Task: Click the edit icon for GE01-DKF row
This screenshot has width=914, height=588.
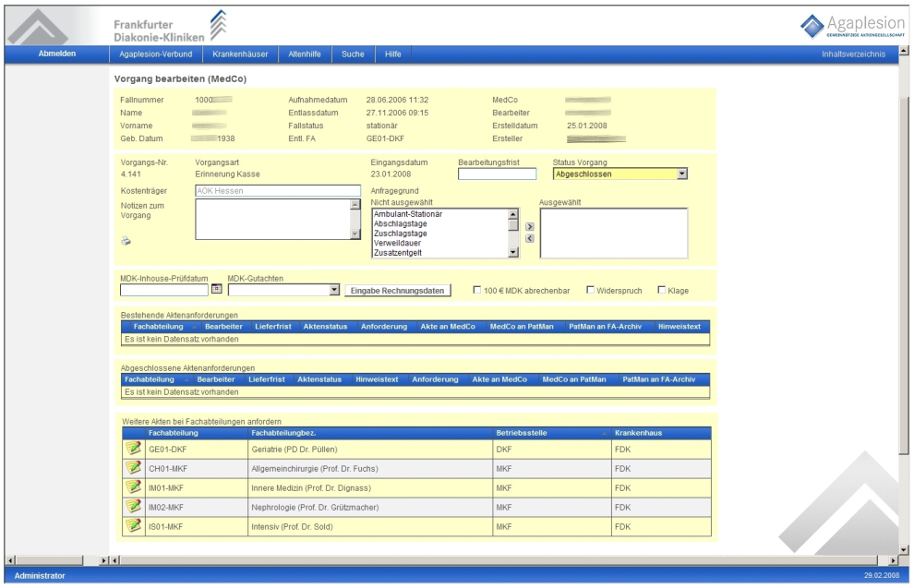Action: click(134, 448)
